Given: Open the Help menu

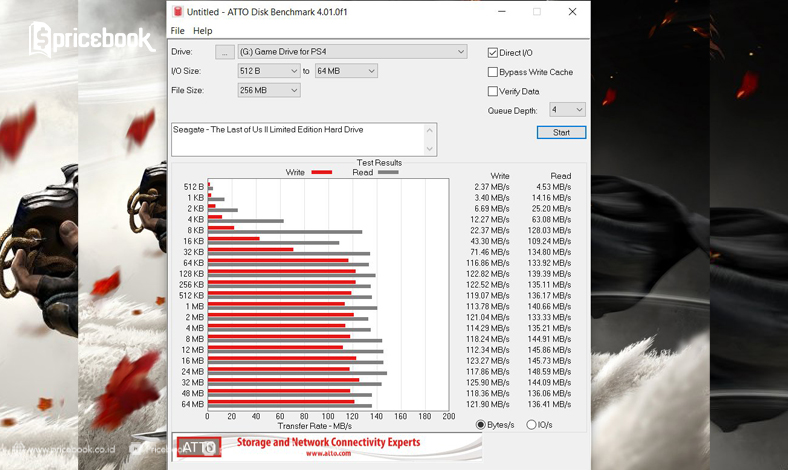Looking at the screenshot, I should (203, 31).
